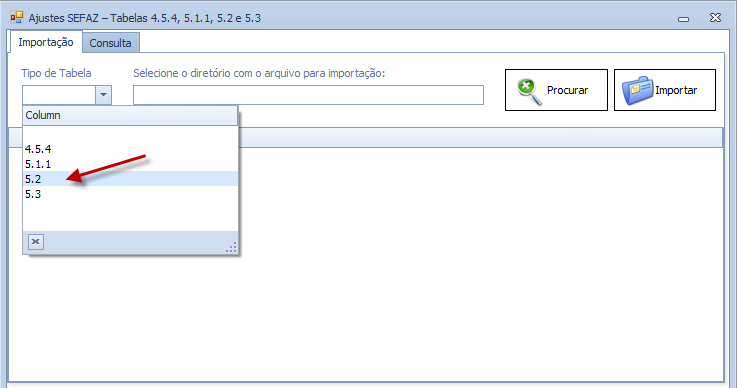Click inside the Tipo de Tabela text box
Screen dimensions: 737x388
(59, 95)
